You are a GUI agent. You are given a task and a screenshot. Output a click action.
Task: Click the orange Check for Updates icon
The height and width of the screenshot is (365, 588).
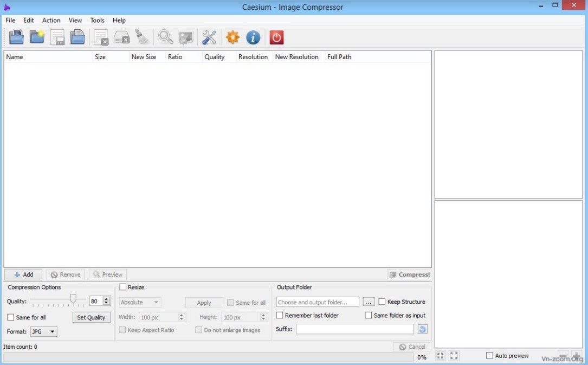(233, 37)
